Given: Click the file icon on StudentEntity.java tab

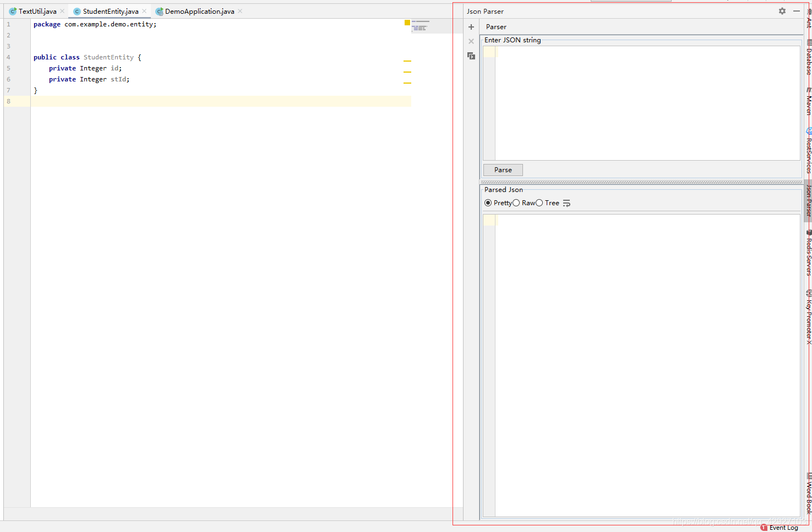Looking at the screenshot, I should (77, 11).
